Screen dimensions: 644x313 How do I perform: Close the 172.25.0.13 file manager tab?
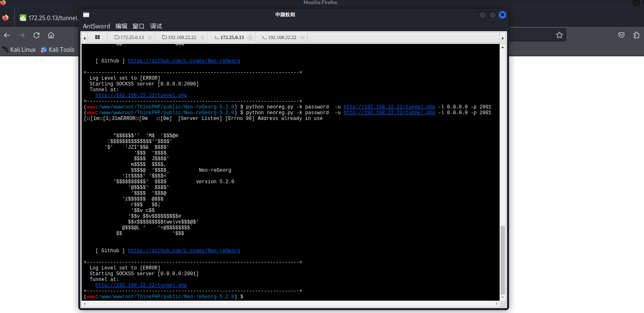pyautogui.click(x=150, y=37)
